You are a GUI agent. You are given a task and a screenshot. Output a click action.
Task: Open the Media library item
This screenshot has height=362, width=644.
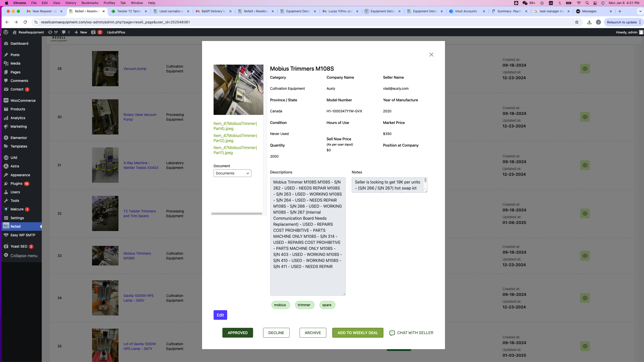(15, 63)
